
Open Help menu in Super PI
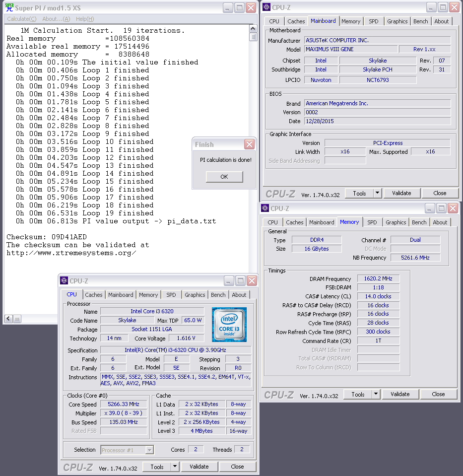click(x=85, y=19)
